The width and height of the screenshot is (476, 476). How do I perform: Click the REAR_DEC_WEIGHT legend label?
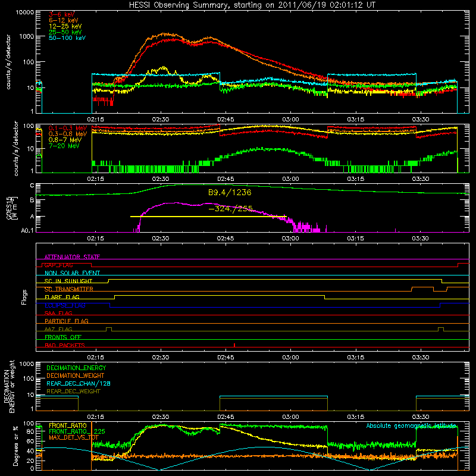(x=73, y=392)
